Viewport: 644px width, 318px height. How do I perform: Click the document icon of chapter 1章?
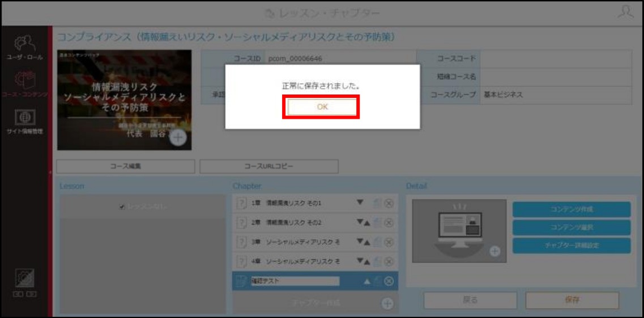pos(241,203)
